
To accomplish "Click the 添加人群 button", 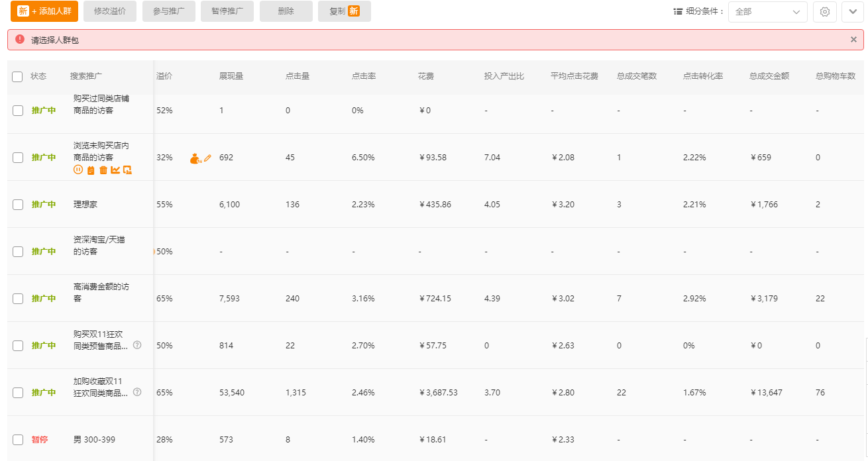I will [x=44, y=11].
